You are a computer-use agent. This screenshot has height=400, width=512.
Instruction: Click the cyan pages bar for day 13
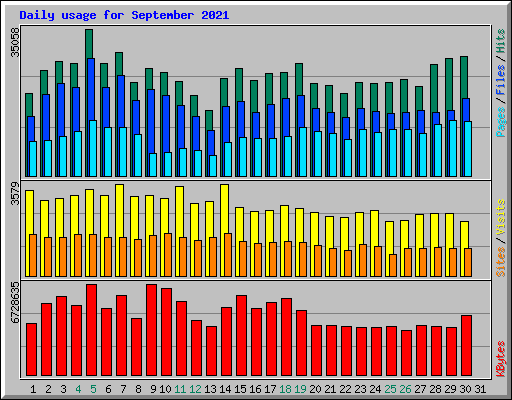click(213, 166)
